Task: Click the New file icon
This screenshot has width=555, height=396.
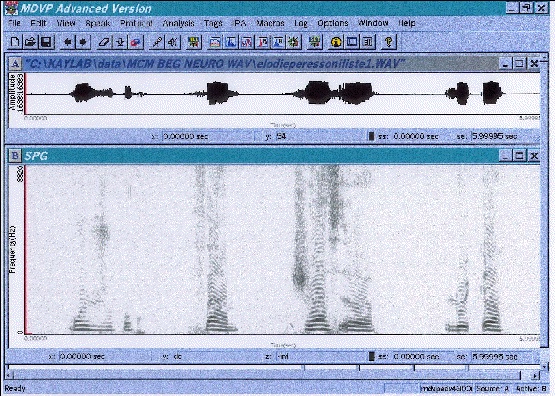Action: (15, 42)
